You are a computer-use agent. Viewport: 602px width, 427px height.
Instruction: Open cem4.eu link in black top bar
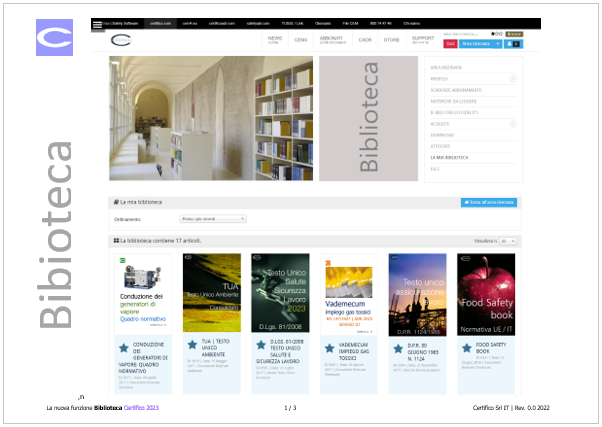(190, 23)
